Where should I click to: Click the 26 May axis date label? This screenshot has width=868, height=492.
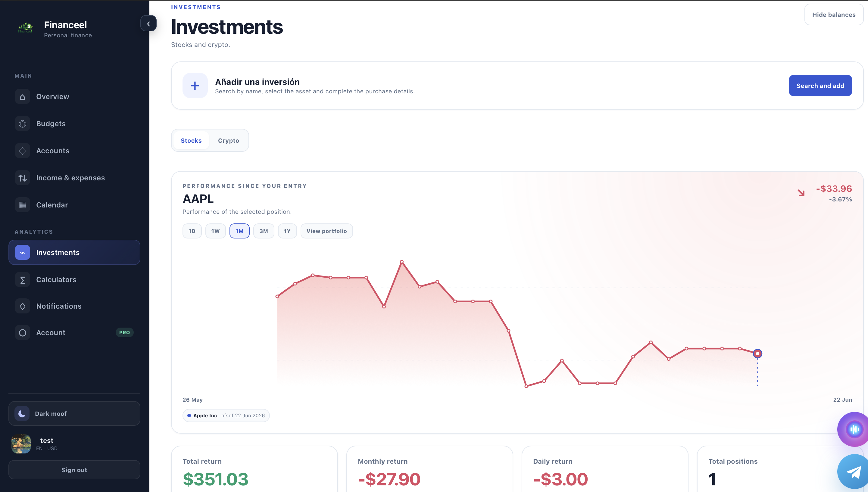pos(193,400)
